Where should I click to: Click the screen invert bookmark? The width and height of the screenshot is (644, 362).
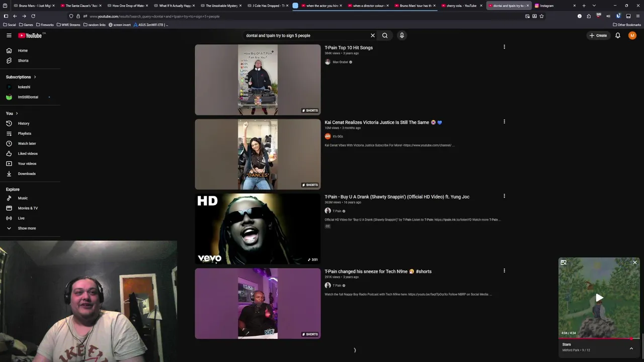(120, 25)
